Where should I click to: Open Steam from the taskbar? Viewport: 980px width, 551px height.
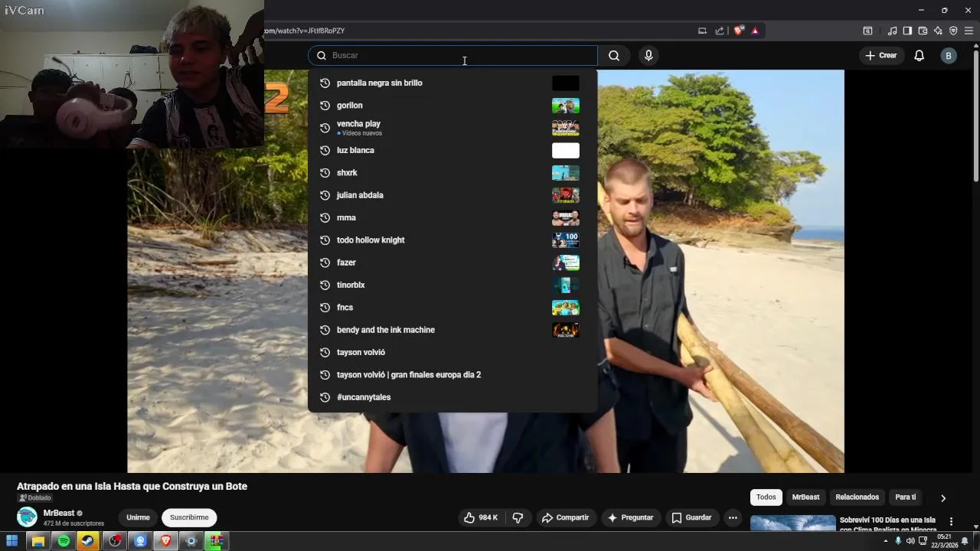[x=89, y=541]
